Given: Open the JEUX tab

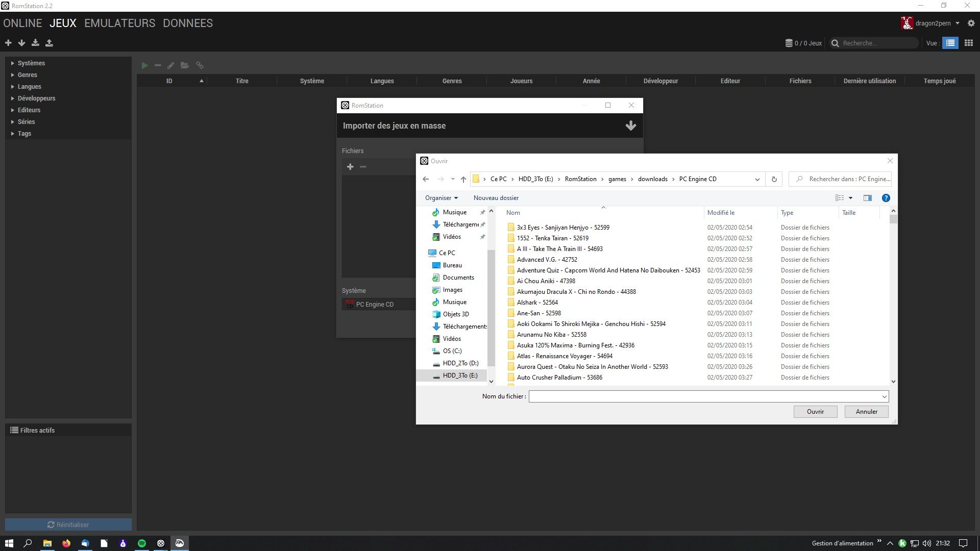Looking at the screenshot, I should pyautogui.click(x=63, y=23).
